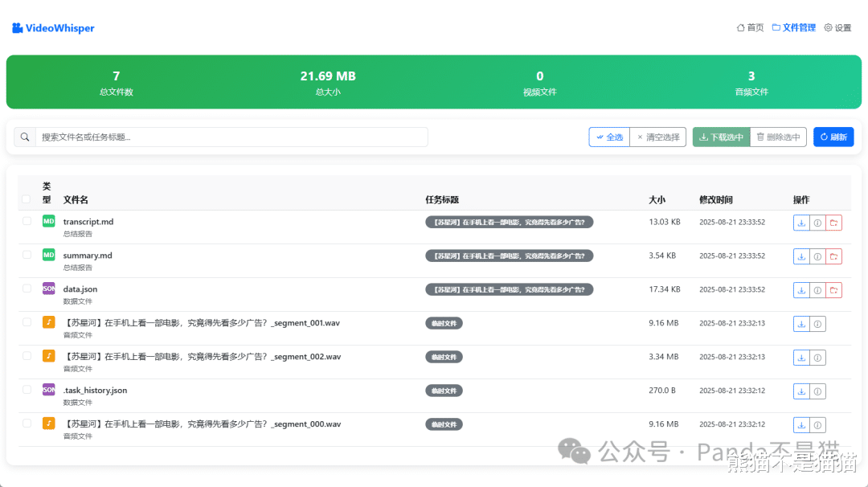The height and width of the screenshot is (487, 868).
Task: Check the summary.md row checkbox
Action: click(27, 255)
